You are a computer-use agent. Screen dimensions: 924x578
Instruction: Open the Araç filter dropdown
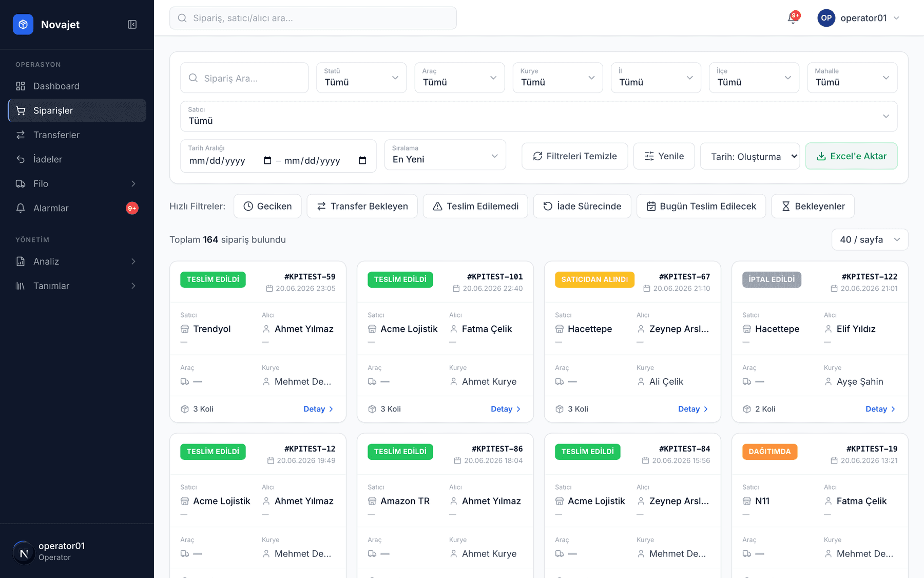click(x=459, y=78)
